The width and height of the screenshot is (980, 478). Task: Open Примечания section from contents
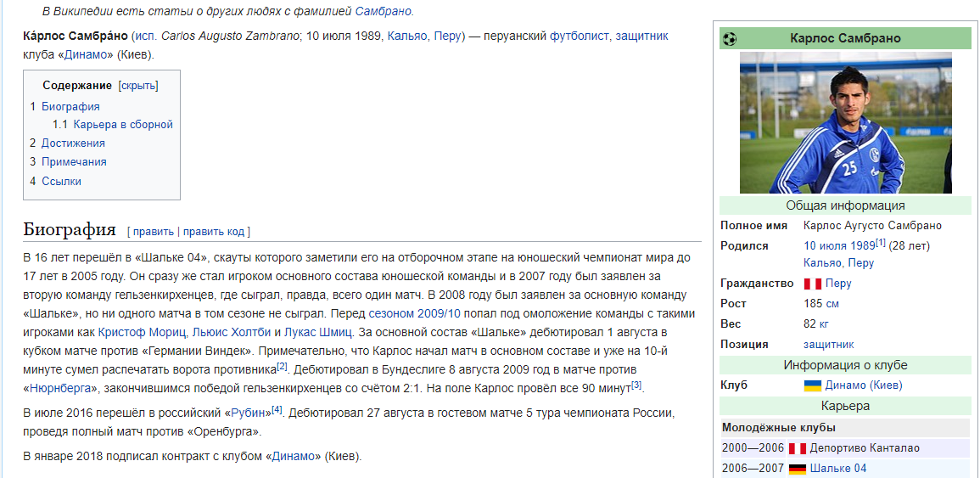[74, 162]
